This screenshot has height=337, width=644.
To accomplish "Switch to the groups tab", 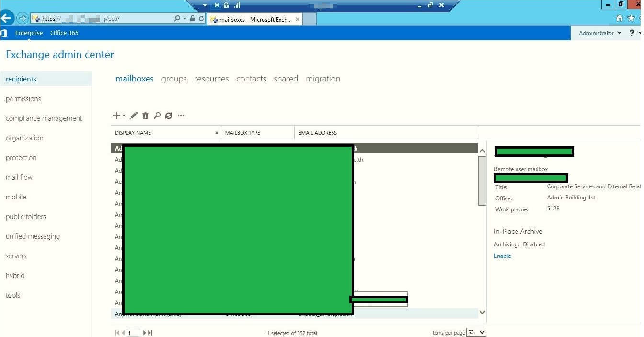I will tap(173, 79).
